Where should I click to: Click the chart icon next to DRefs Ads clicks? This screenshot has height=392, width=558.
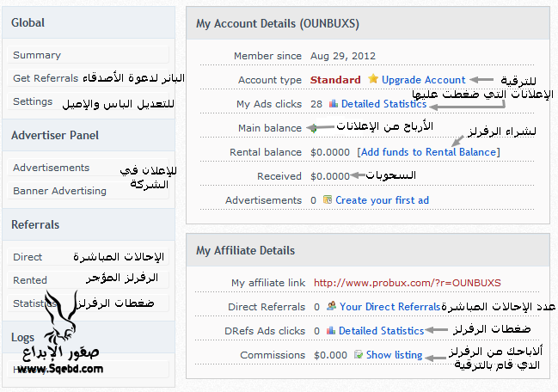click(330, 331)
